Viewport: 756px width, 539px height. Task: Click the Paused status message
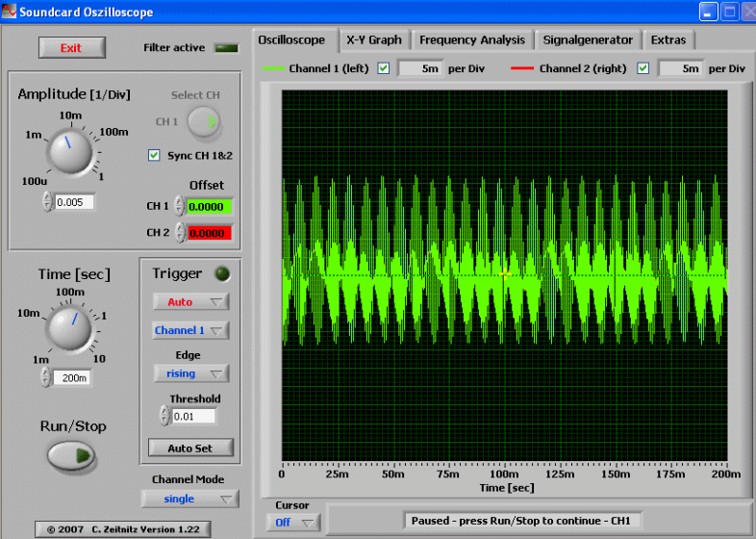pos(521,521)
